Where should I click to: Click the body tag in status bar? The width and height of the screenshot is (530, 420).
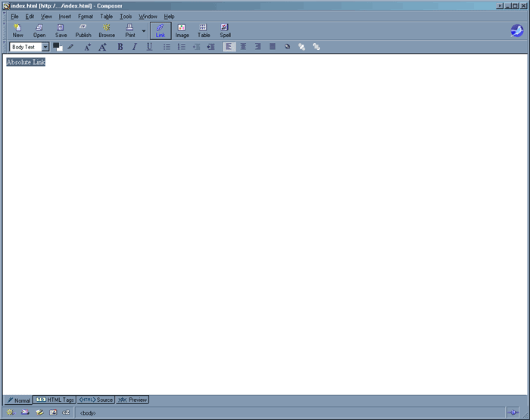[88, 412]
